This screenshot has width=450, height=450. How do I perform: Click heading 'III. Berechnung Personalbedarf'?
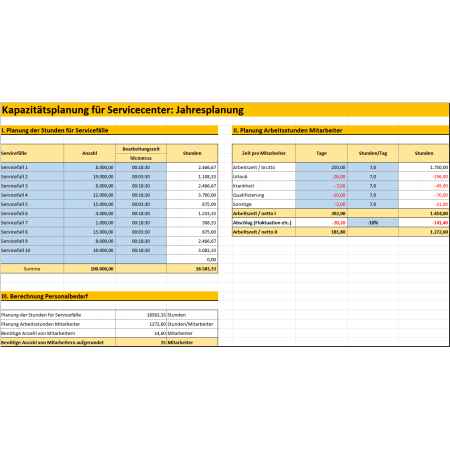pyautogui.click(x=45, y=296)
